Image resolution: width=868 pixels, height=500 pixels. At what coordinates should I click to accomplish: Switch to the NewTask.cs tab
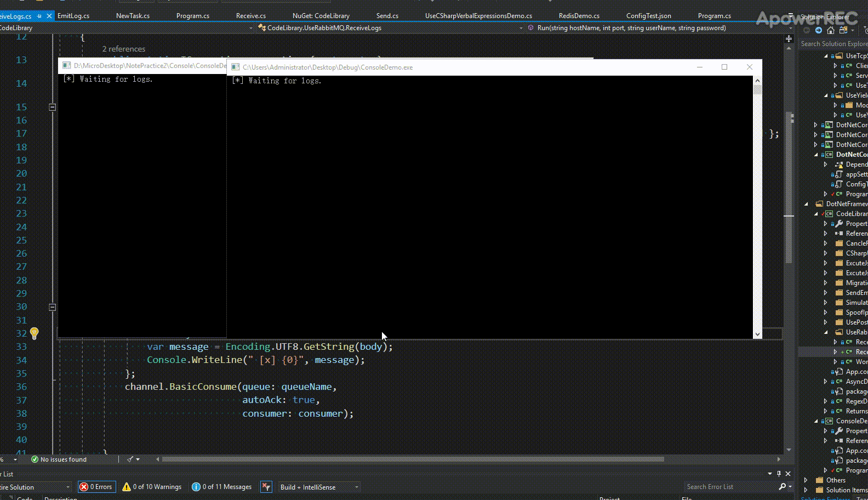[133, 16]
